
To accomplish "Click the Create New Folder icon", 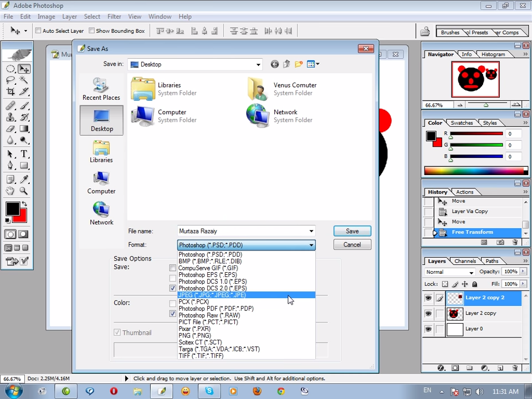I will tap(299, 64).
